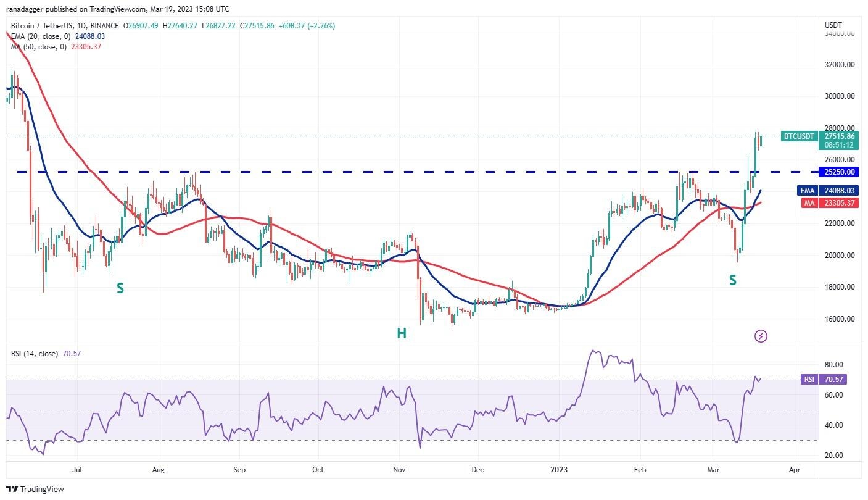Click the Aug label on time axis

159,470
